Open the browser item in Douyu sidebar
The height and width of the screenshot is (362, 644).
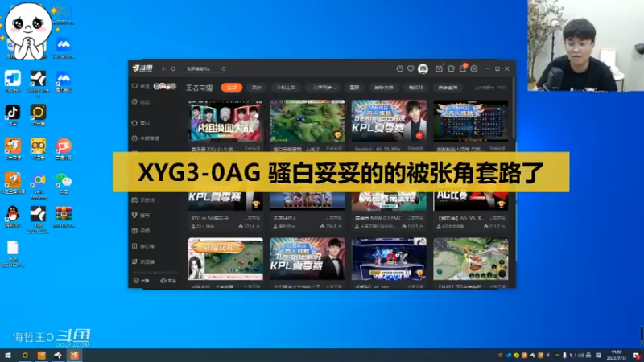pyautogui.click(x=143, y=261)
